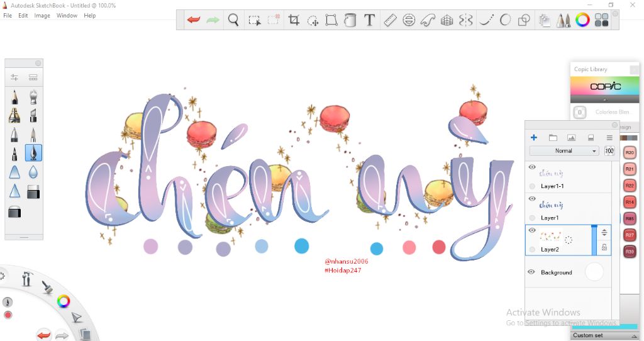Pick Copic color swatch R14
This screenshot has width=644, height=341.
click(x=630, y=202)
